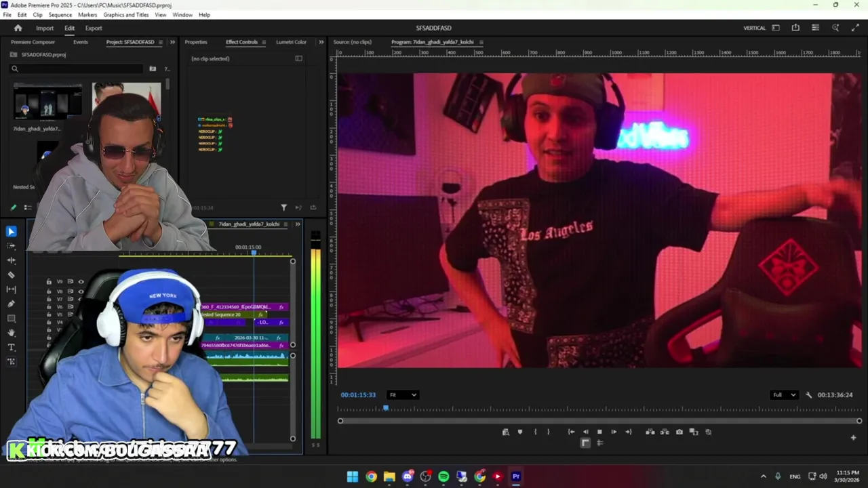Image resolution: width=868 pixels, height=488 pixels.
Task: Open the Button Editor plus icon
Action: click(853, 438)
